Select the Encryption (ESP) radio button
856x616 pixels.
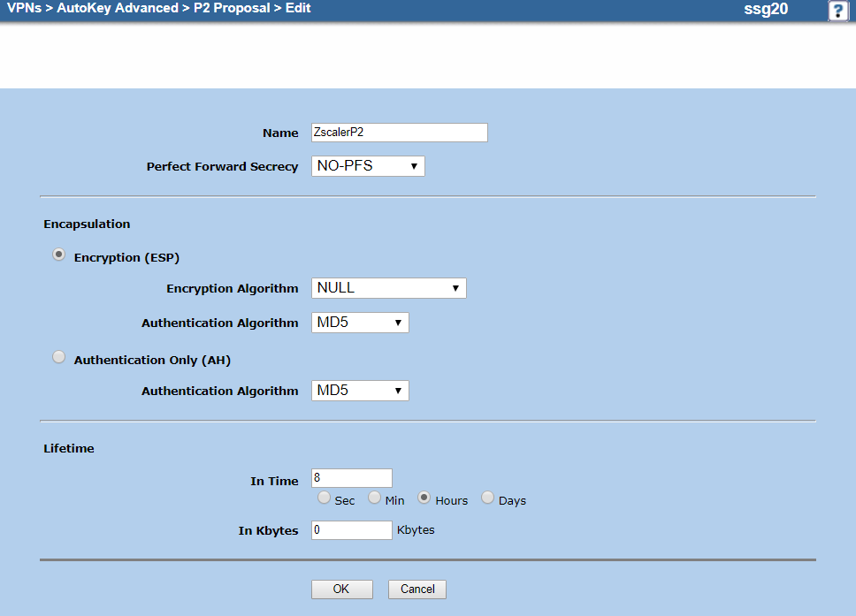click(59, 255)
